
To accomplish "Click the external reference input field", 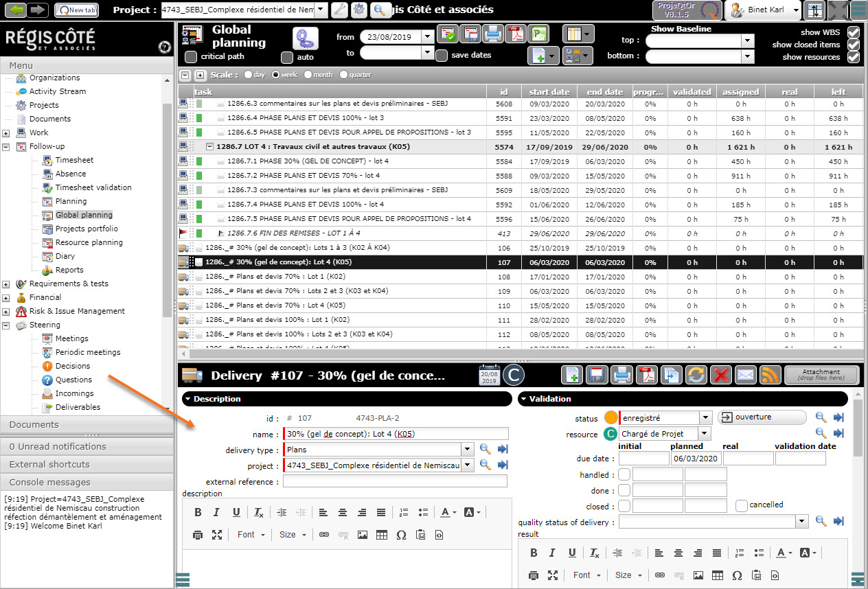I will point(395,481).
